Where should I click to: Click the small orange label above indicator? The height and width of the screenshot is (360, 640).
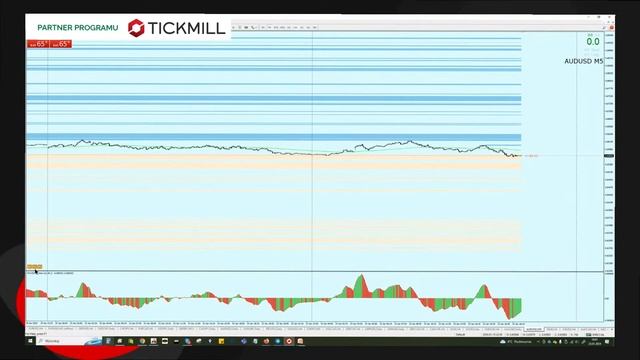tap(34, 267)
